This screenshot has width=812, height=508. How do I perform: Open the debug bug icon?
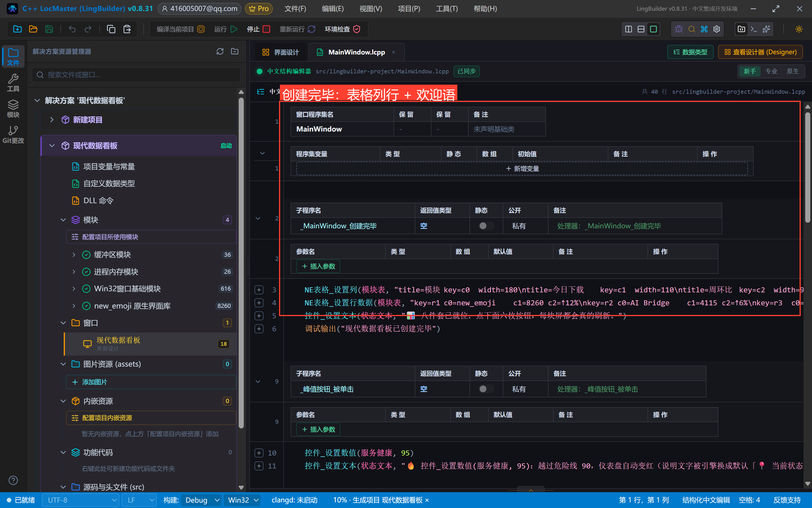[679, 29]
